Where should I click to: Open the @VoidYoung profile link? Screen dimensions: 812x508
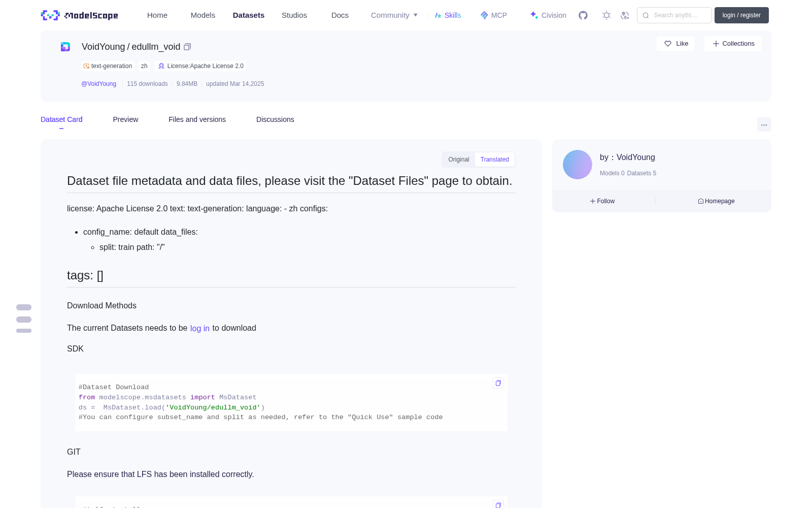(98, 84)
